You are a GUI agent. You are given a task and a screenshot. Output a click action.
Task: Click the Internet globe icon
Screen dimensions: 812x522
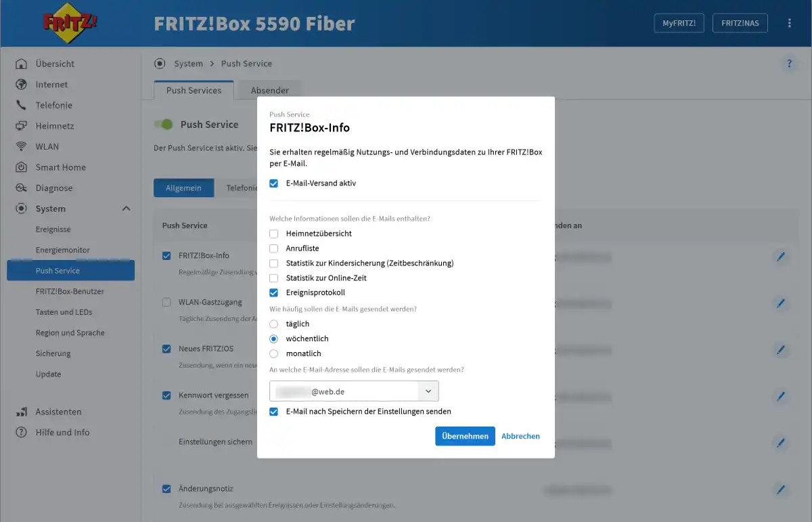point(21,85)
